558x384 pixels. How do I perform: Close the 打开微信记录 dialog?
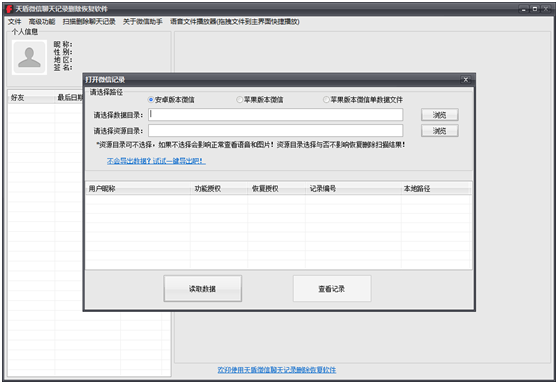(465, 79)
